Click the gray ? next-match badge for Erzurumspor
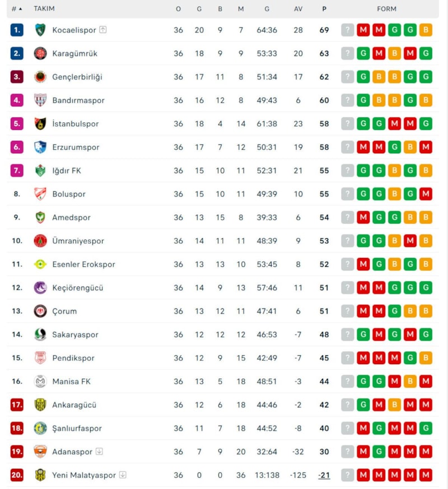Image resolution: width=448 pixels, height=489 pixels. [x=348, y=148]
